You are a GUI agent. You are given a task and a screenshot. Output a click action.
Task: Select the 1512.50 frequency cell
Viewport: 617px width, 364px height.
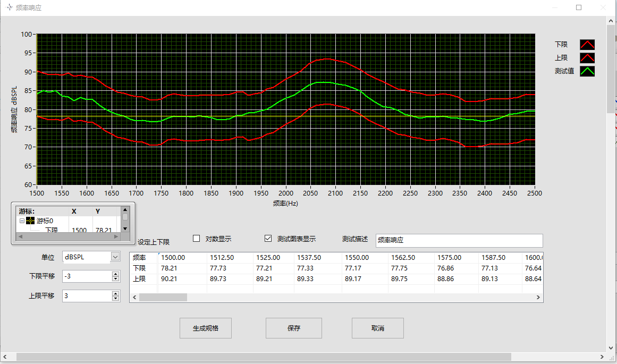tap(230, 257)
